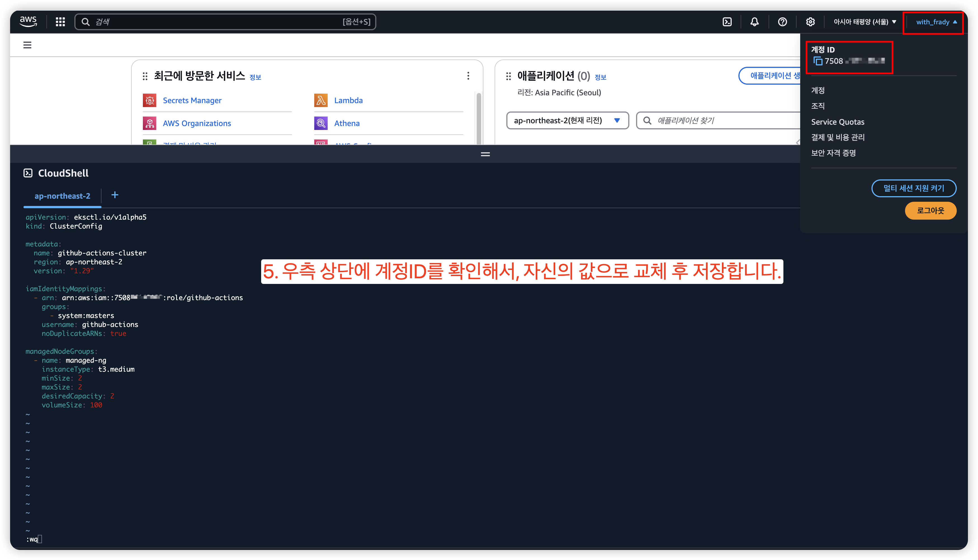978x560 pixels.
Task: Click the AWS Organizations service icon
Action: (x=149, y=124)
